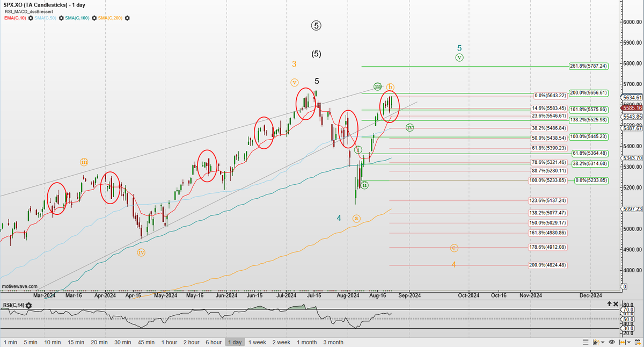This screenshot has width=644, height=347.
Task: Click the SMA(C,100) indicator label
Action: pyautogui.click(x=78, y=18)
